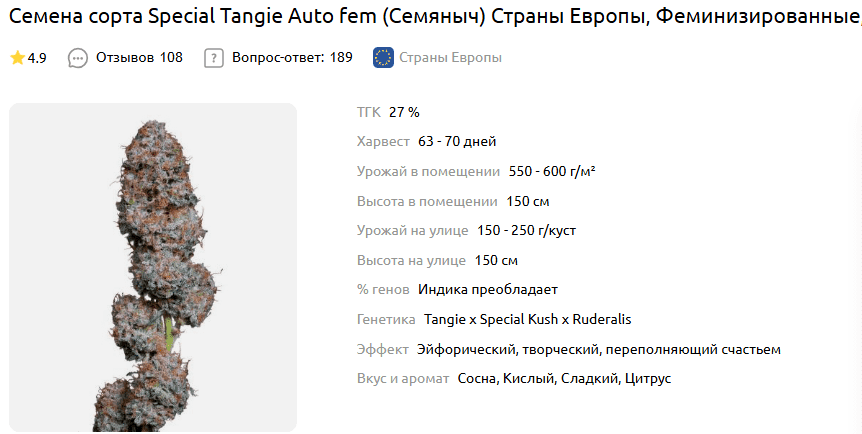This screenshot has width=862, height=434.
Task: Click the yellow star rating icon
Action: 17,58
